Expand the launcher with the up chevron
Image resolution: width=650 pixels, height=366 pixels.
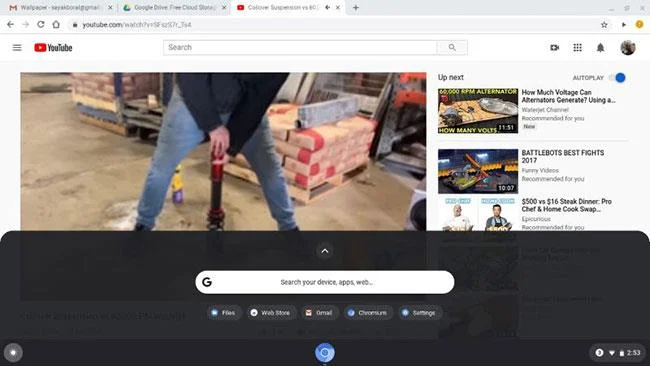(x=325, y=251)
